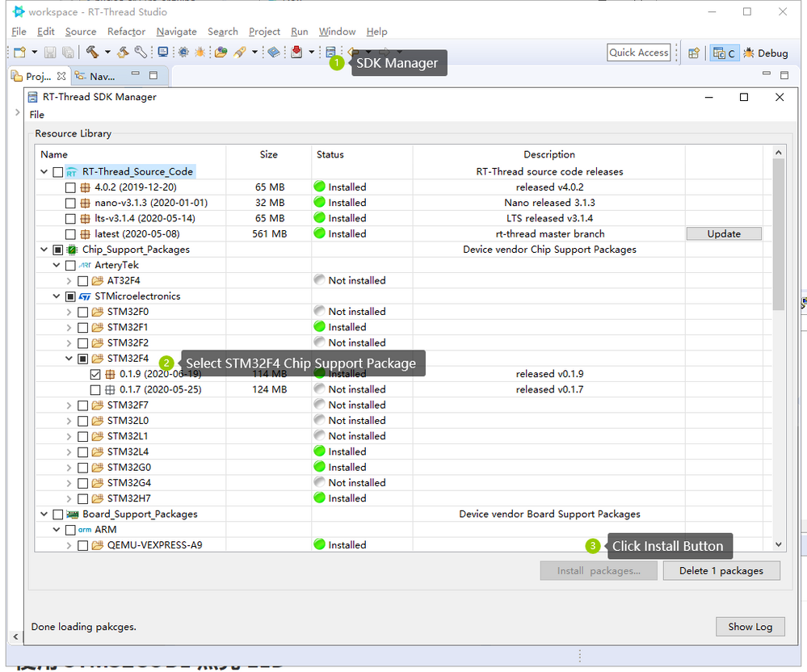This screenshot has width=807, height=672.
Task: Expand the STM32L4 tree node
Action: pos(69,452)
